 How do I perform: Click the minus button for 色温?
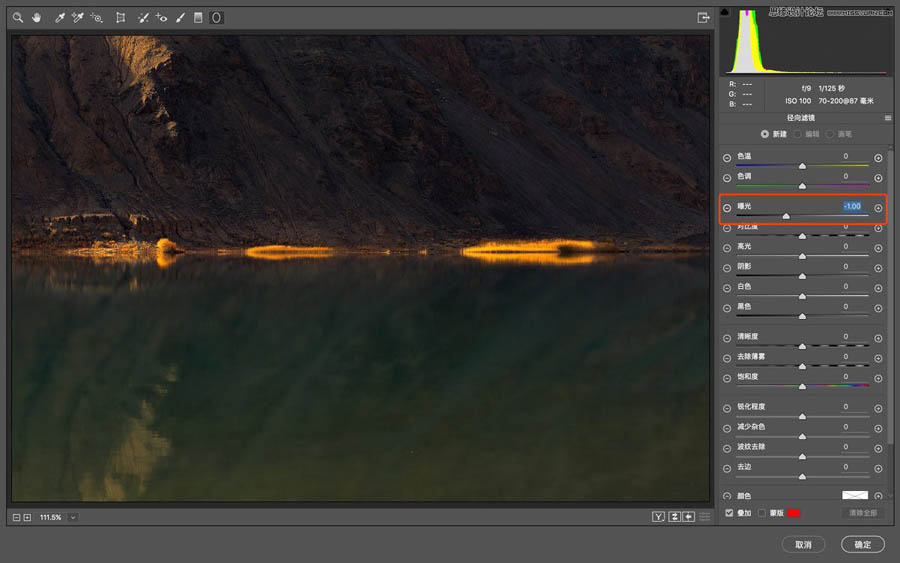point(727,158)
